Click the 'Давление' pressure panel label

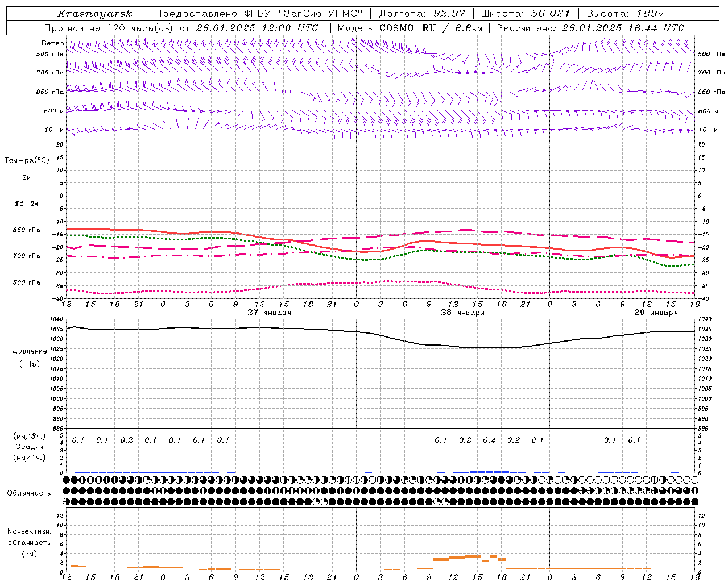tap(30, 351)
